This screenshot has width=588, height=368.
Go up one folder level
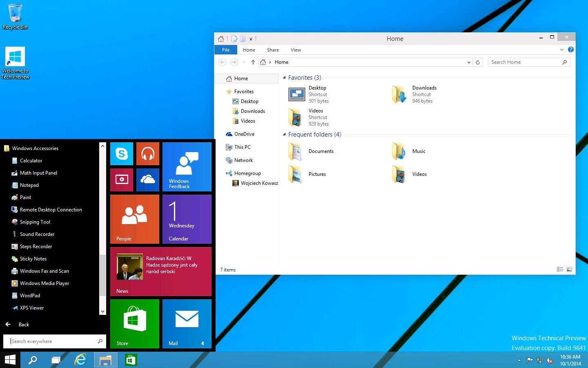pos(253,62)
